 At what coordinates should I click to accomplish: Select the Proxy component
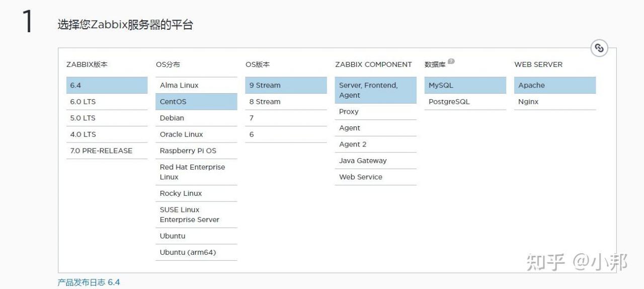(x=376, y=112)
